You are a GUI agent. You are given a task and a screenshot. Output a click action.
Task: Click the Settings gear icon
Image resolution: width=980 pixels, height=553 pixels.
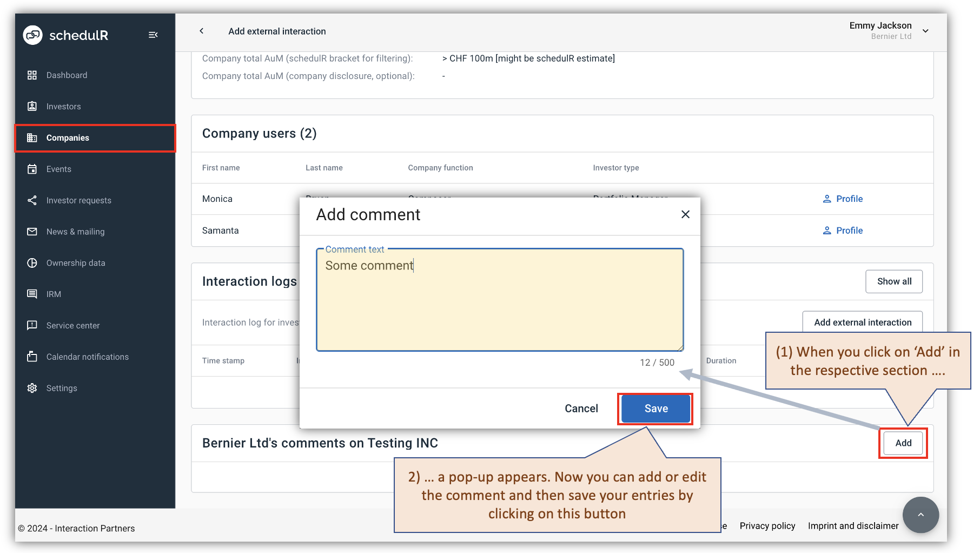point(32,388)
